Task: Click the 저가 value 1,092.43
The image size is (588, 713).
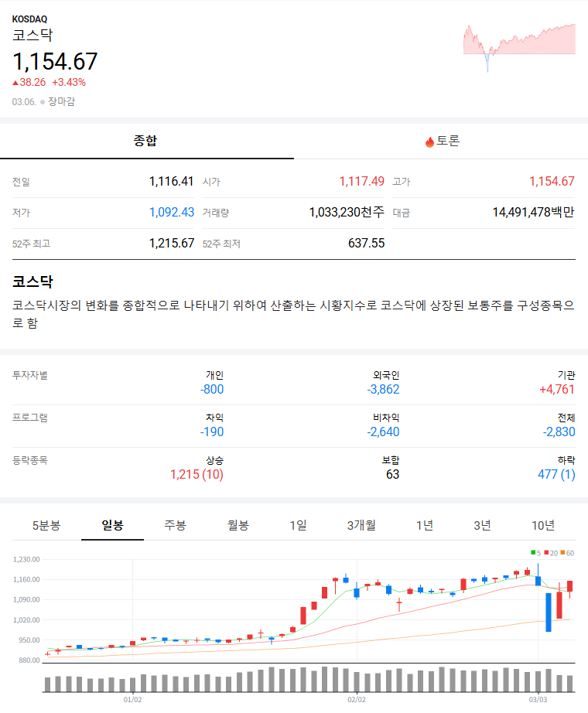Action: pyautogui.click(x=172, y=213)
